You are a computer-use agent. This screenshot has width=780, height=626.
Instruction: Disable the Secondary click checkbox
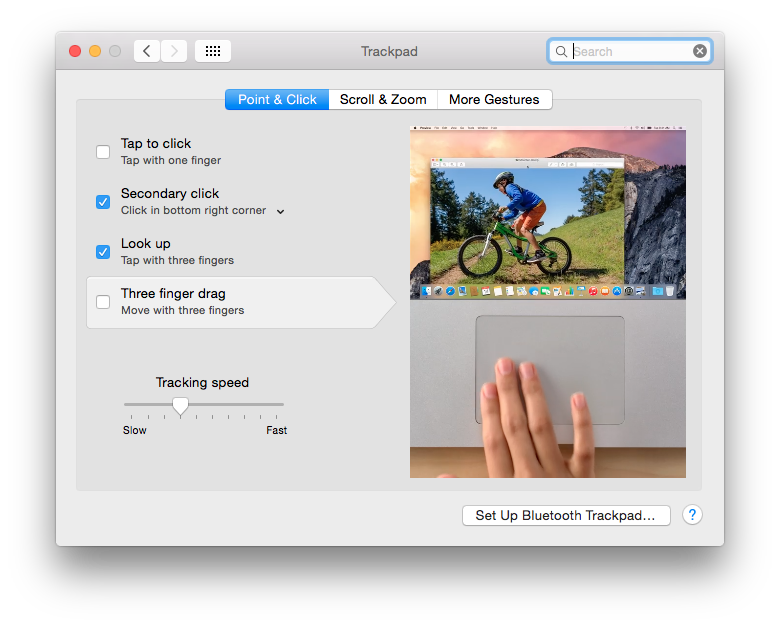[x=103, y=202]
